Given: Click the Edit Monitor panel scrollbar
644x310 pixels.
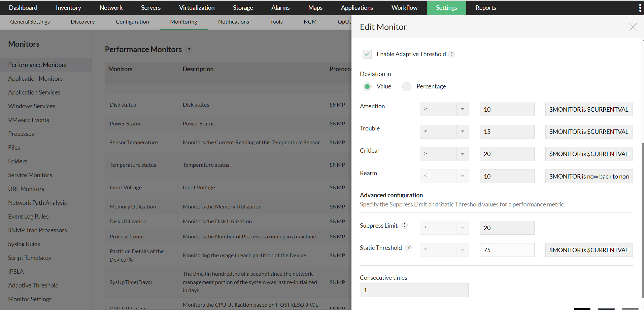Looking at the screenshot, I should coord(643,220).
